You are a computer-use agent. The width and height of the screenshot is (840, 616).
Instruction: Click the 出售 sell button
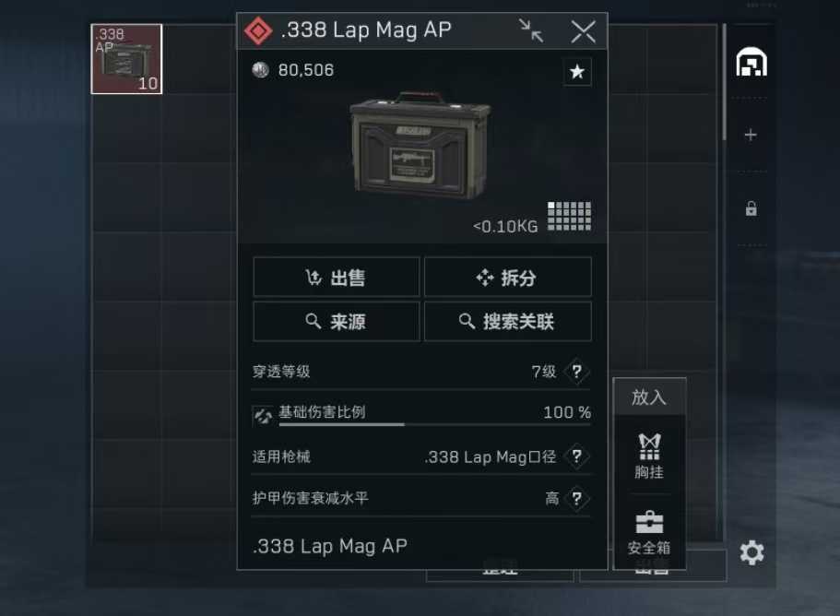(336, 277)
